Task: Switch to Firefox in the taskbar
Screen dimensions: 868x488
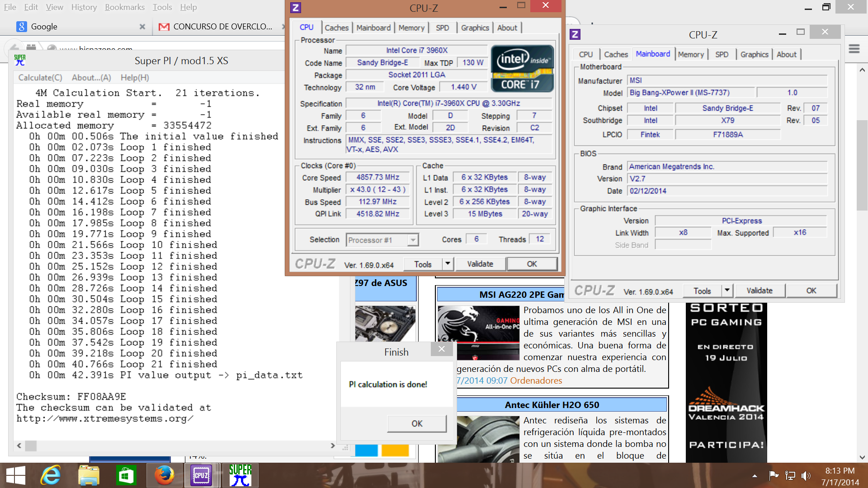Action: tap(164, 475)
